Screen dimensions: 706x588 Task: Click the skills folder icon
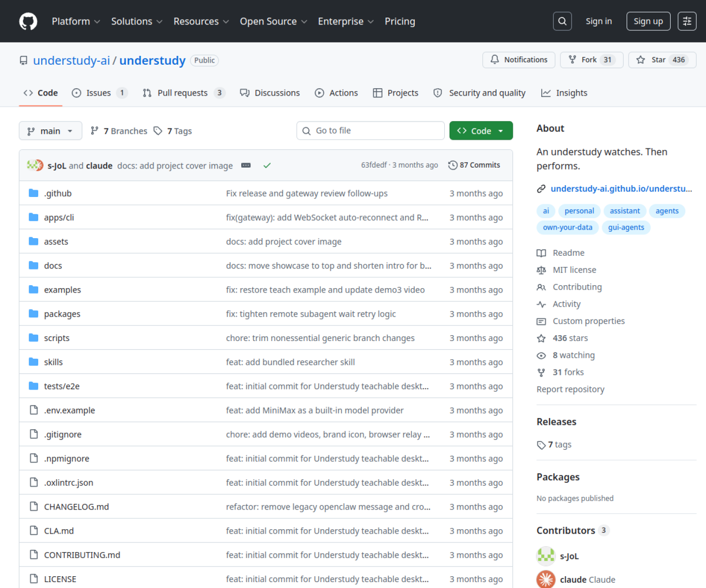coord(34,362)
